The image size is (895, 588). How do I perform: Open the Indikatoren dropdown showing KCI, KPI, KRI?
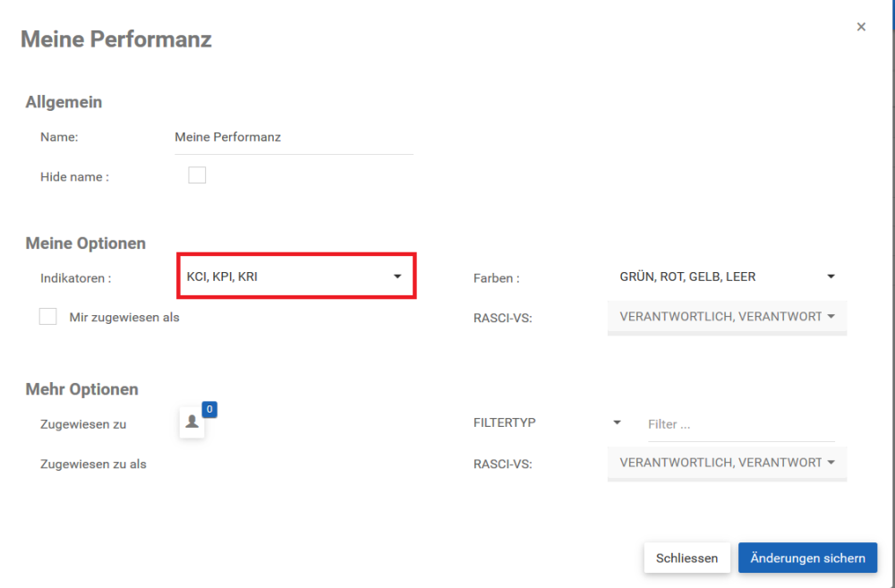coord(296,277)
